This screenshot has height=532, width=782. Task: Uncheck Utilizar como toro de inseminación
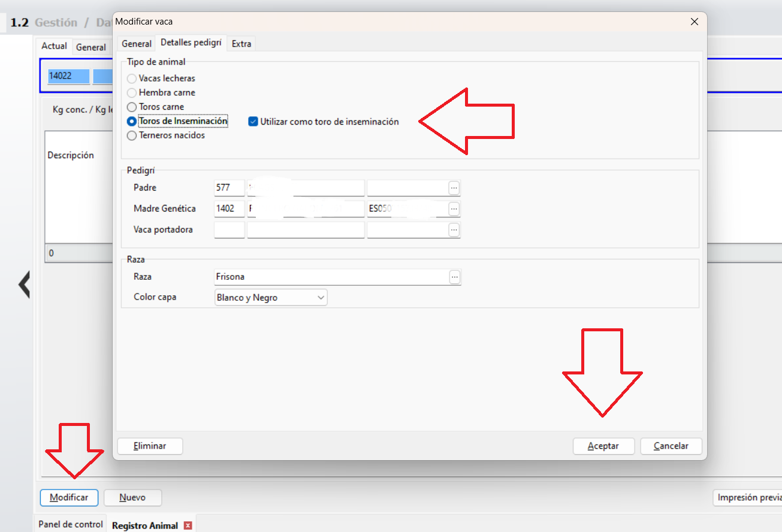tap(253, 122)
